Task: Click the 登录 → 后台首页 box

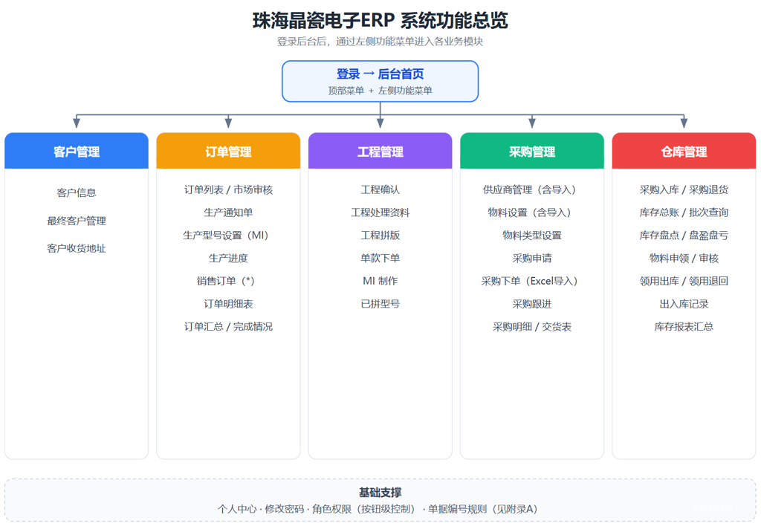Action: coord(380,81)
